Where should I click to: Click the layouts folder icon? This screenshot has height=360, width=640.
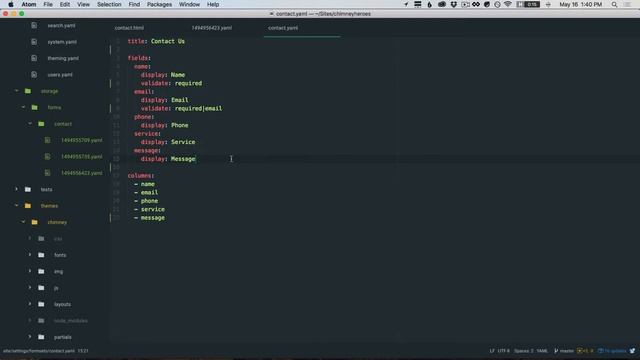point(41,304)
